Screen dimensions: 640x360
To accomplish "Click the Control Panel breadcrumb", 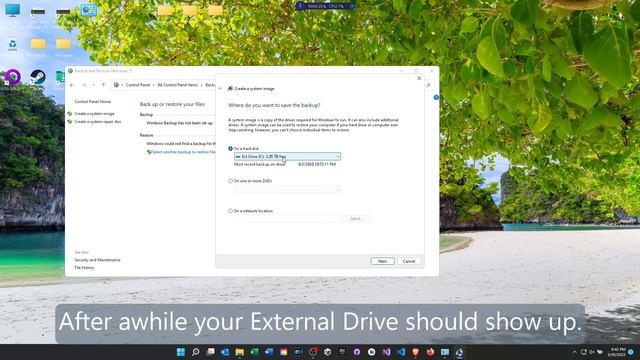I will 138,85.
